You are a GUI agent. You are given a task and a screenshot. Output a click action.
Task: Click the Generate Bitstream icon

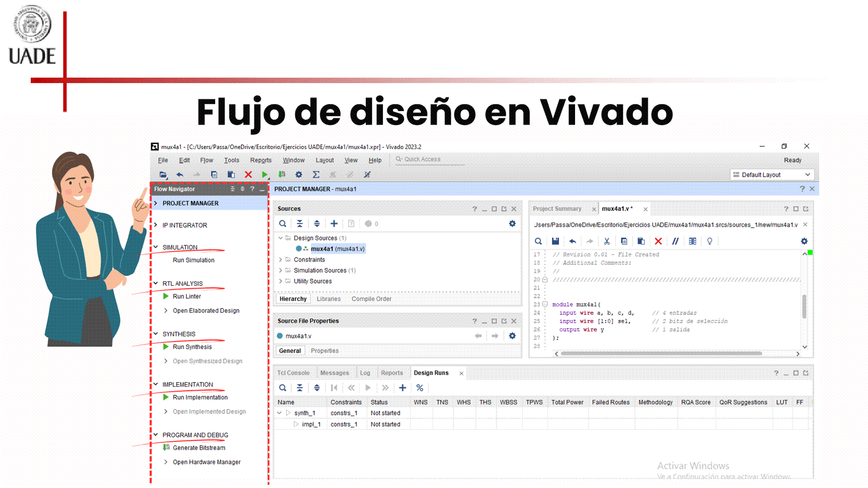point(166,447)
